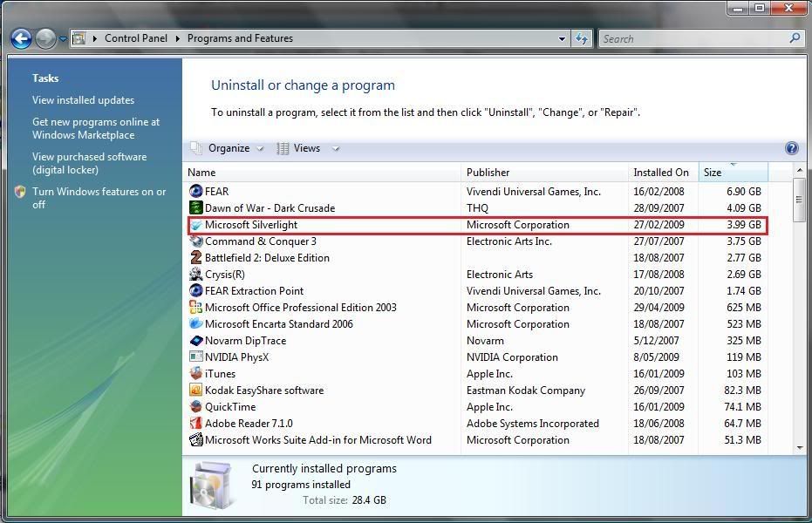Screen dimensions: 812x523
Task: Click the shield icon next to Windows features
Action: (20, 192)
